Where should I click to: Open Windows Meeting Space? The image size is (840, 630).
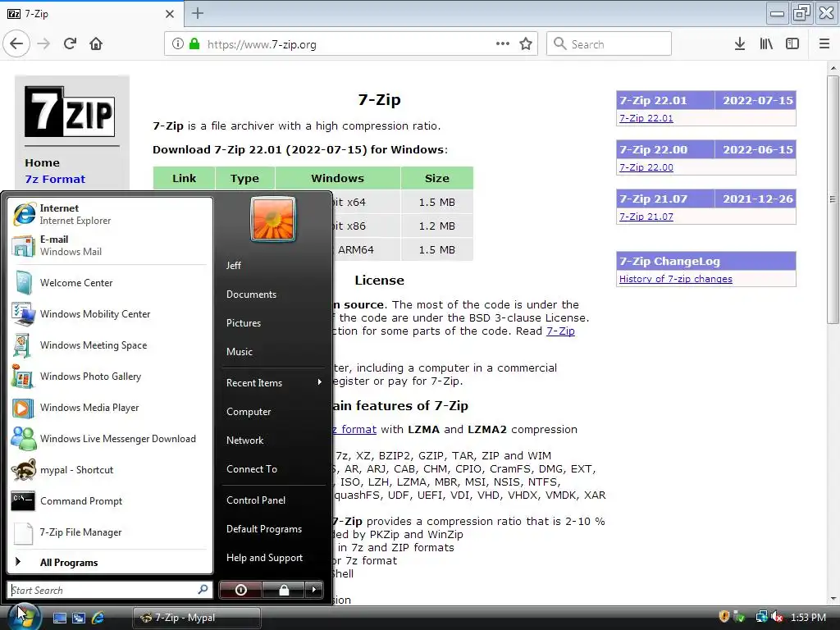coord(110,345)
